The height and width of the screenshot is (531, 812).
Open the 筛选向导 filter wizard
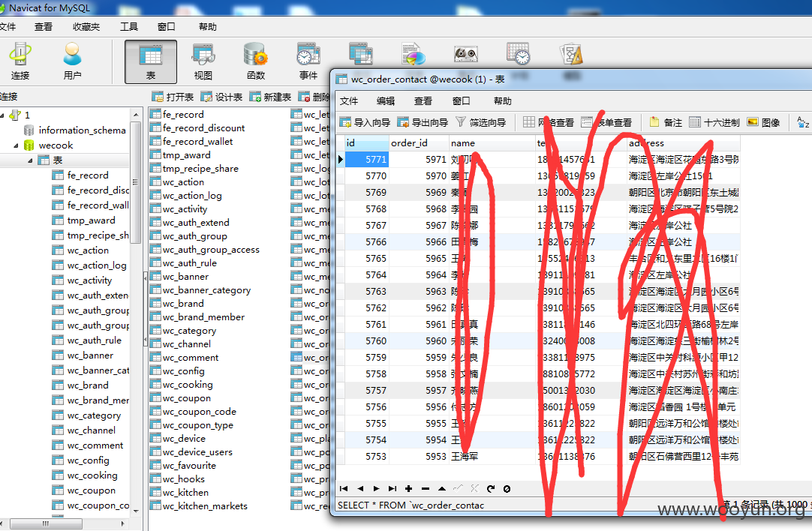480,122
